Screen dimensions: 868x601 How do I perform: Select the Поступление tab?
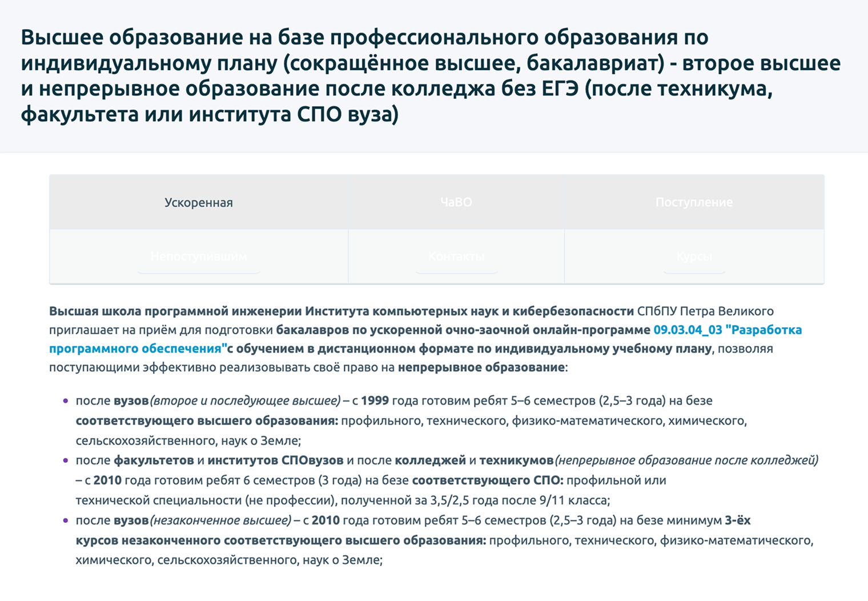[694, 202]
